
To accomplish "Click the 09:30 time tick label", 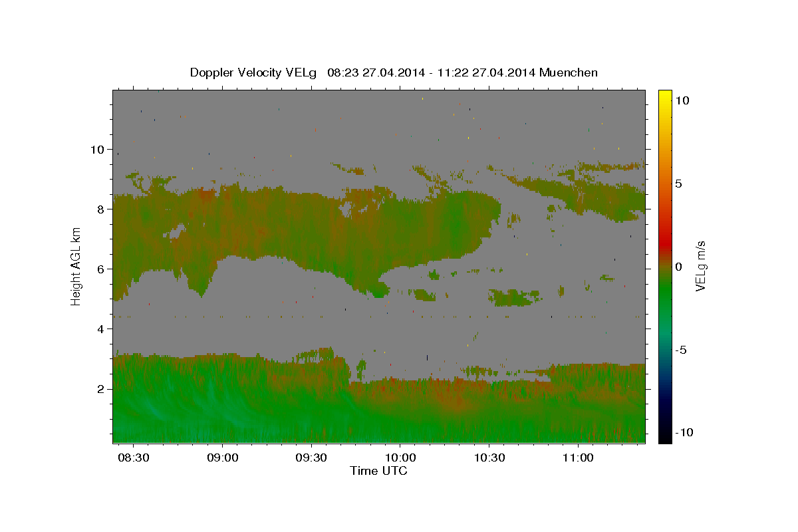I will pos(311,458).
